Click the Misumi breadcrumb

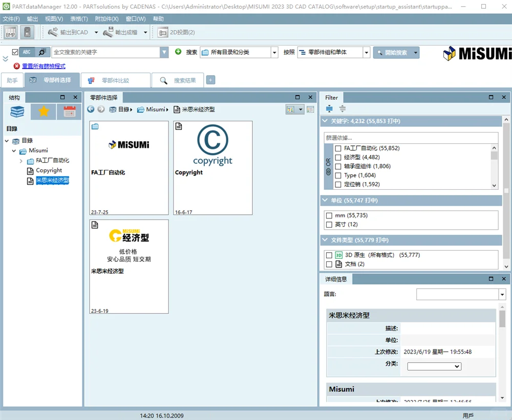click(x=156, y=109)
